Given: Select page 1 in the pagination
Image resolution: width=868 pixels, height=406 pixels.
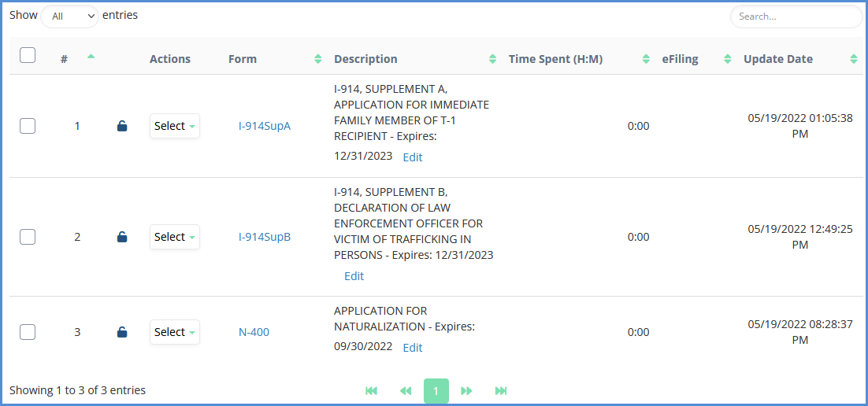Looking at the screenshot, I should tap(436, 391).
